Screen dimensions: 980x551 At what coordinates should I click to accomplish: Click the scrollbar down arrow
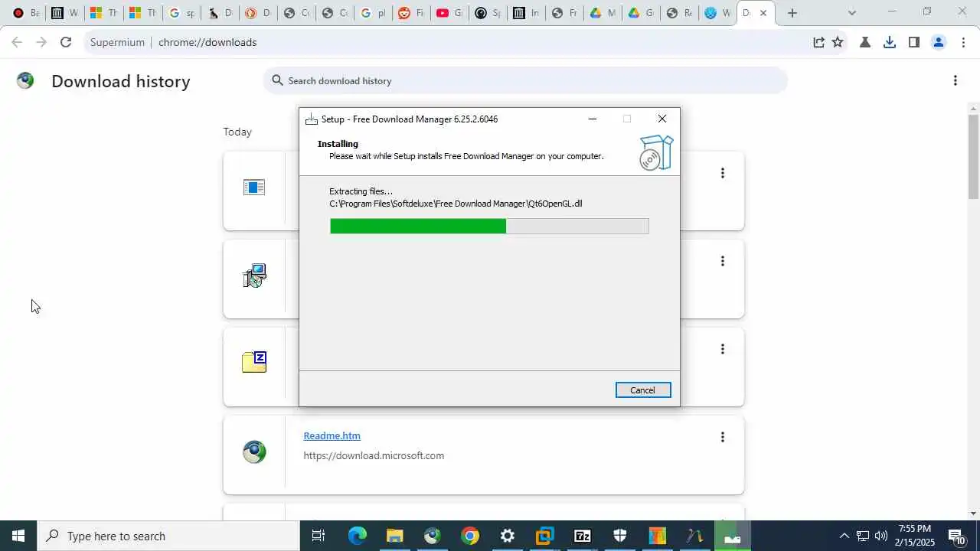tap(973, 514)
